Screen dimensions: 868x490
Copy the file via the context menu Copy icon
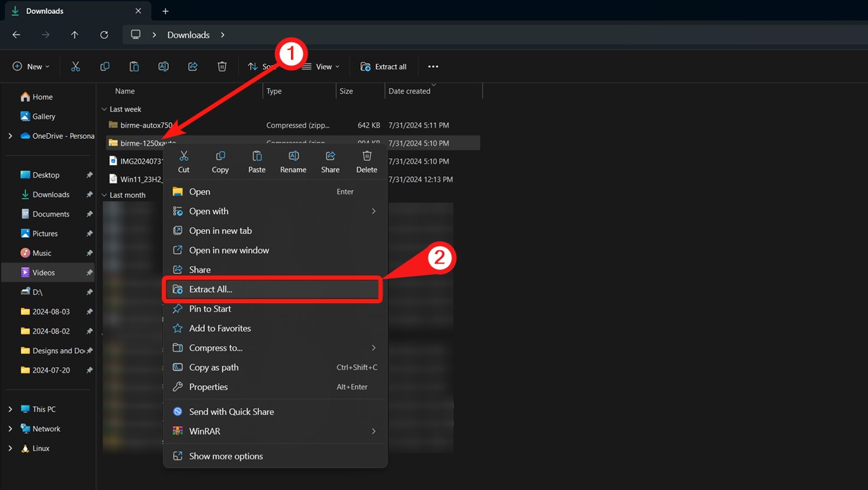(220, 161)
